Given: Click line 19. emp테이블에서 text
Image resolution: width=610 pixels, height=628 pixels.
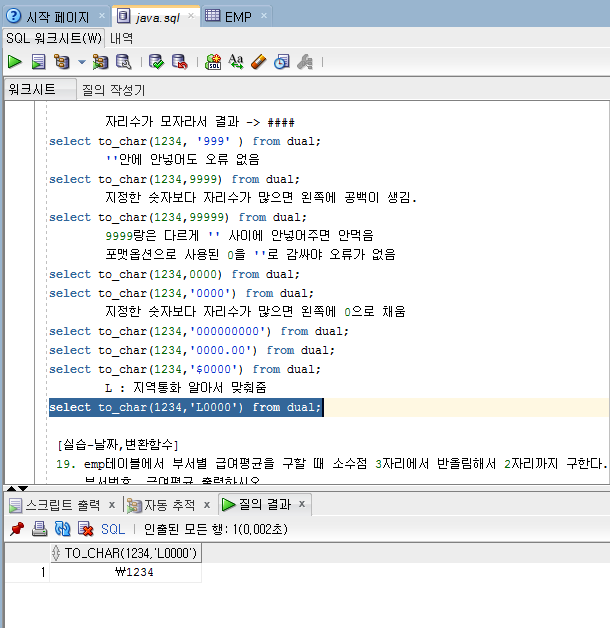Looking at the screenshot, I should click(332, 464).
